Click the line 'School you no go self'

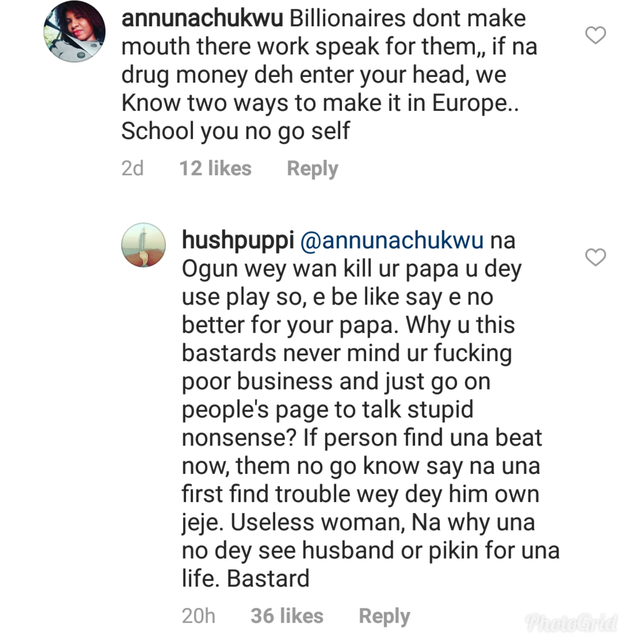click(x=235, y=131)
